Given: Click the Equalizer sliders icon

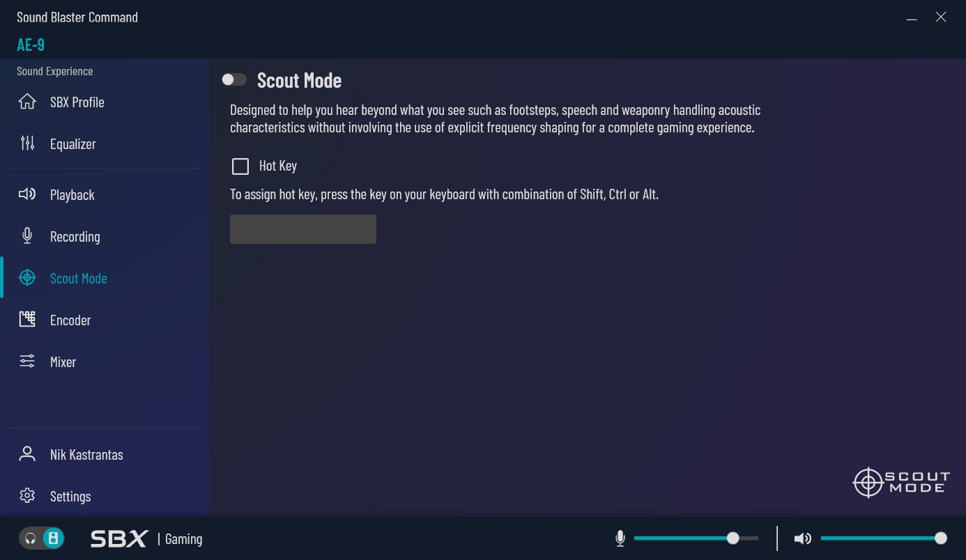Looking at the screenshot, I should click(x=27, y=143).
